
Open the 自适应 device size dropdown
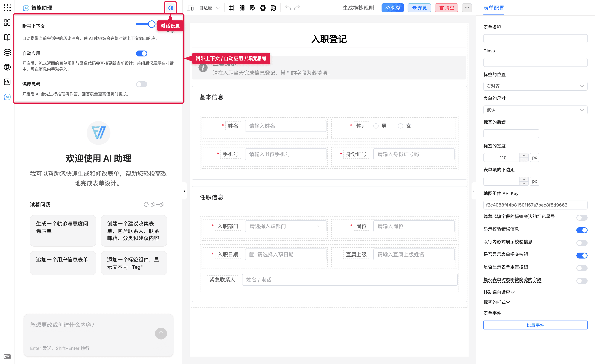209,8
